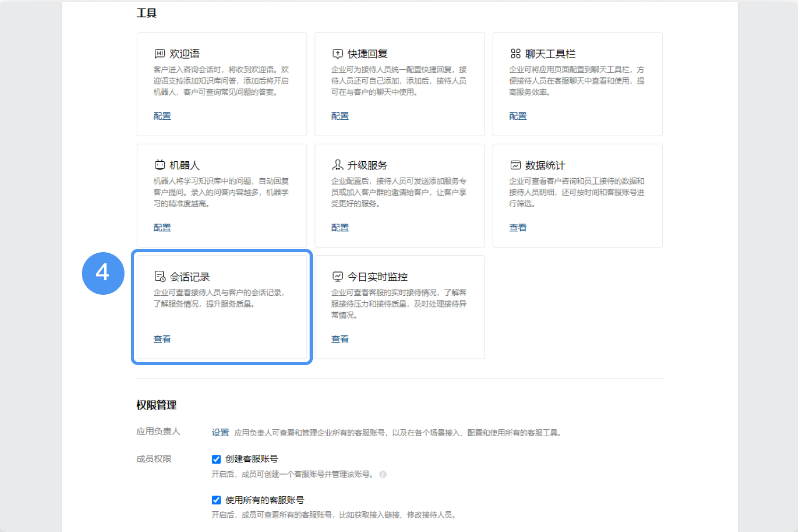This screenshot has height=532, width=798.
Task: Click description starting 客户进入咨询会话时
Action: 221,81
